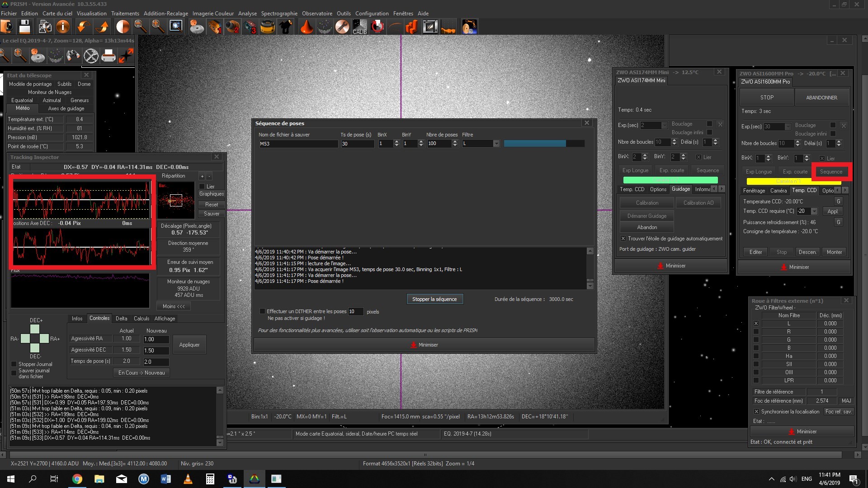Enable Bouclage checkbox for ASI174MM Mini
This screenshot has width=868, height=488.
709,124
